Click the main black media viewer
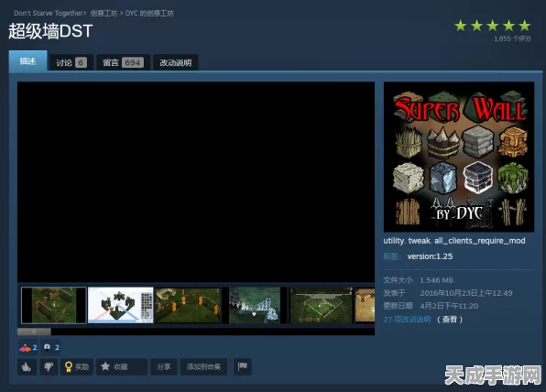The width and height of the screenshot is (546, 392). click(x=196, y=182)
